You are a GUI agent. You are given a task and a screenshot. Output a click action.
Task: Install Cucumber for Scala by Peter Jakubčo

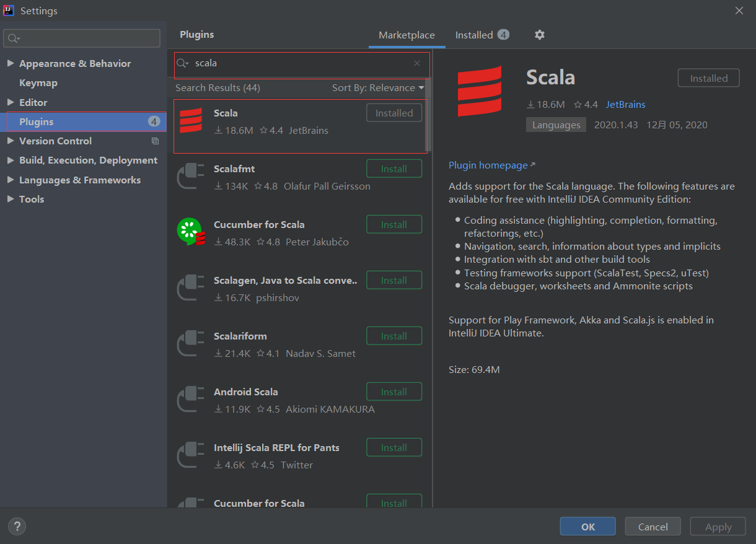click(x=394, y=224)
